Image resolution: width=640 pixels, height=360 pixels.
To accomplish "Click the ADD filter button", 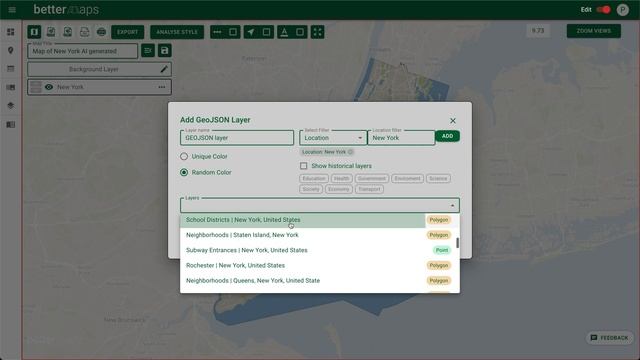I will tap(447, 136).
